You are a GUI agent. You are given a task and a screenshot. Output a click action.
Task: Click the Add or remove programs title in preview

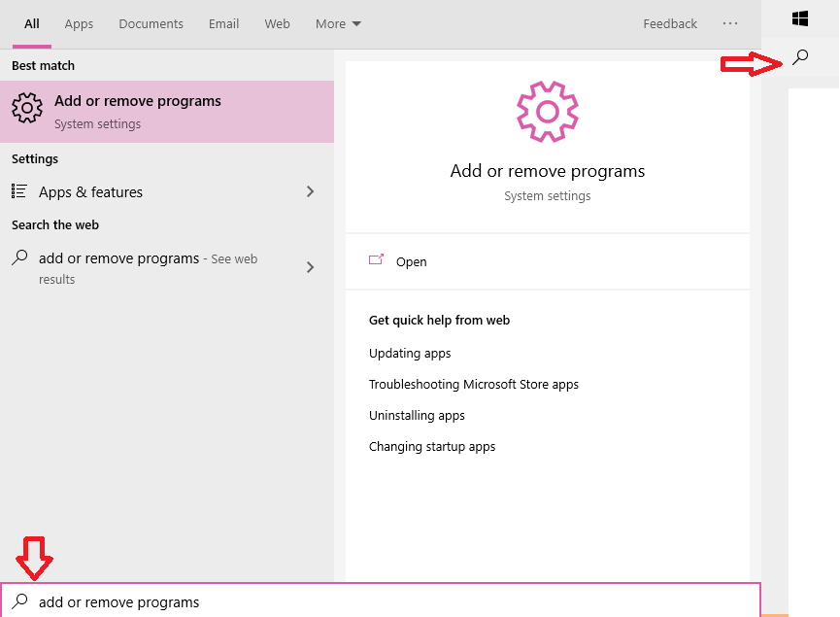tap(548, 171)
